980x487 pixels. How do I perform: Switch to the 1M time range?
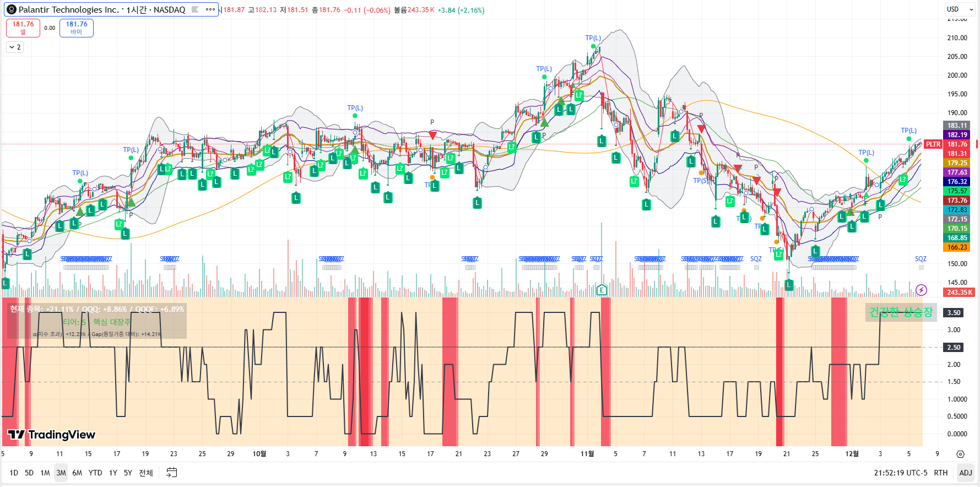coord(45,473)
